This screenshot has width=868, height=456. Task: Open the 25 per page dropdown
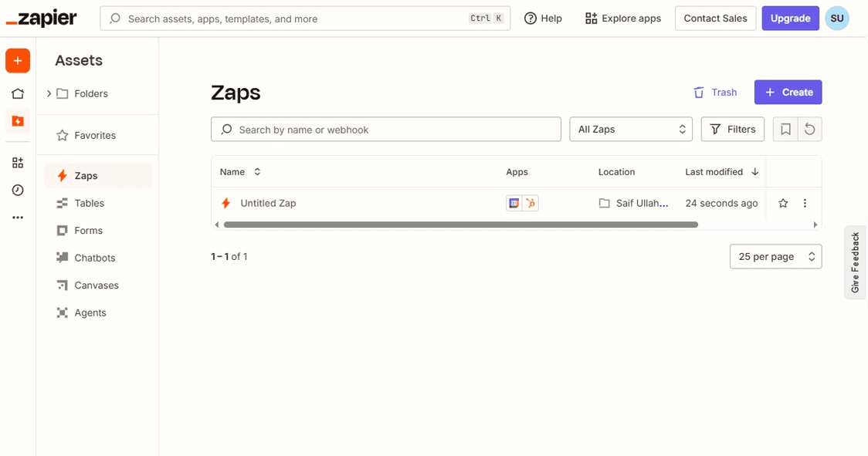[x=775, y=256]
